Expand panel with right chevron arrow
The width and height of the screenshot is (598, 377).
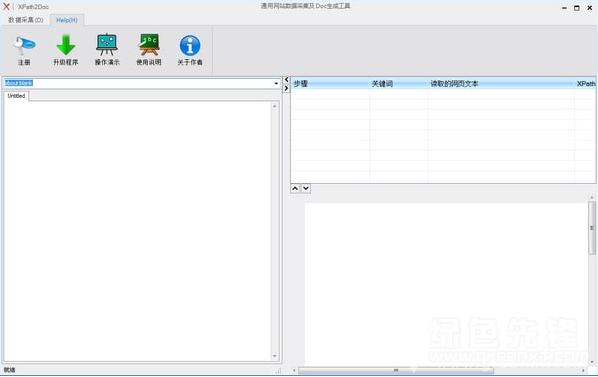[286, 88]
